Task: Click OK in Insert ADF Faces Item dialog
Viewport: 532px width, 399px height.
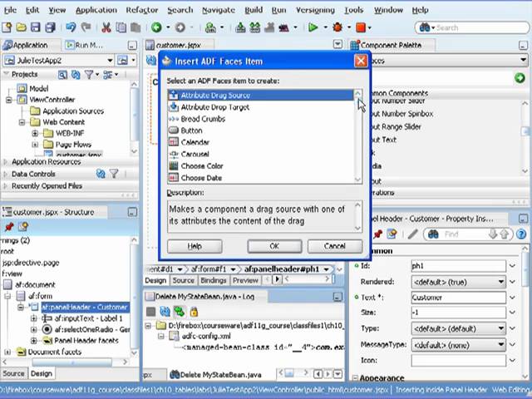Action: point(274,246)
